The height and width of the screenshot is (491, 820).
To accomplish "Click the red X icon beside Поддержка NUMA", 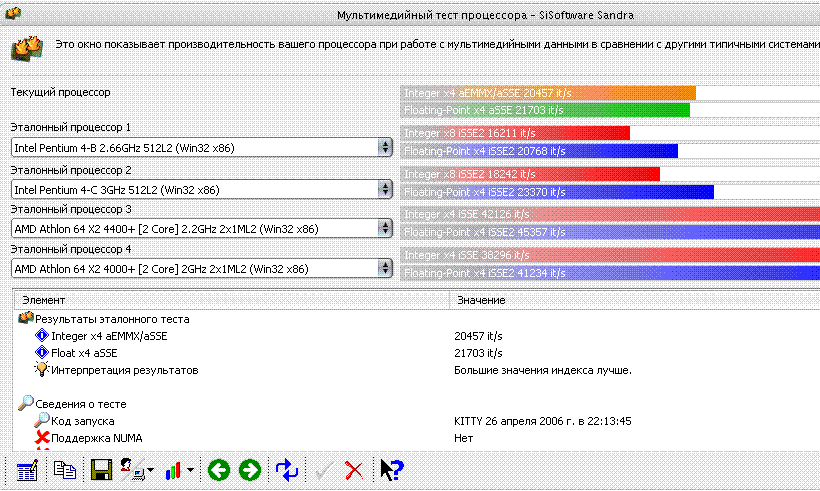I will click(x=42, y=438).
